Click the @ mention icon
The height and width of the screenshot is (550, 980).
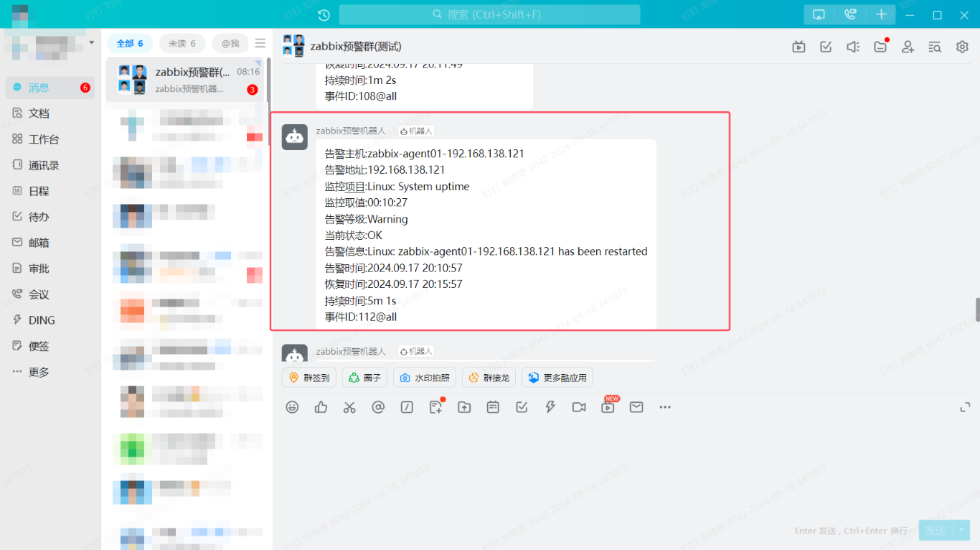click(x=378, y=407)
